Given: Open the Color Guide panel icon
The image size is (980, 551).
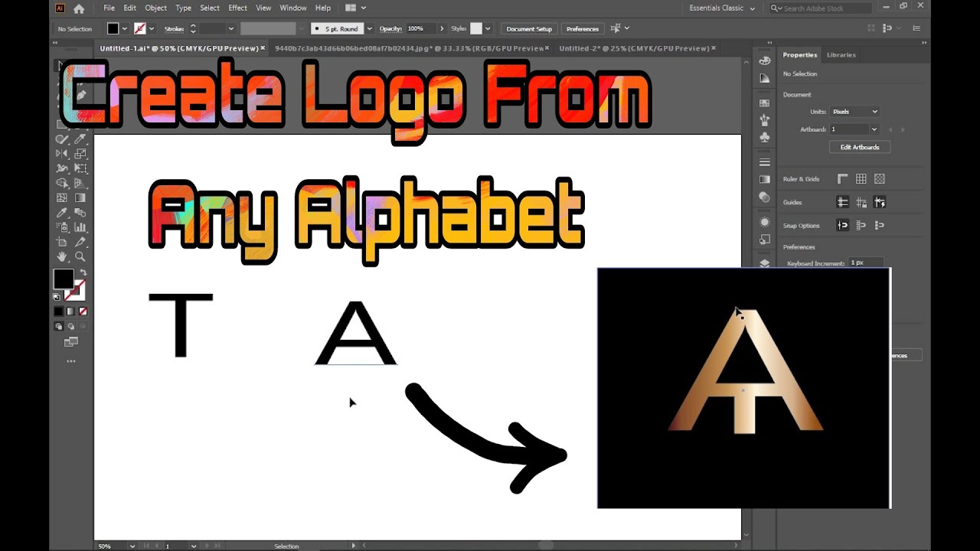Looking at the screenshot, I should click(x=765, y=78).
